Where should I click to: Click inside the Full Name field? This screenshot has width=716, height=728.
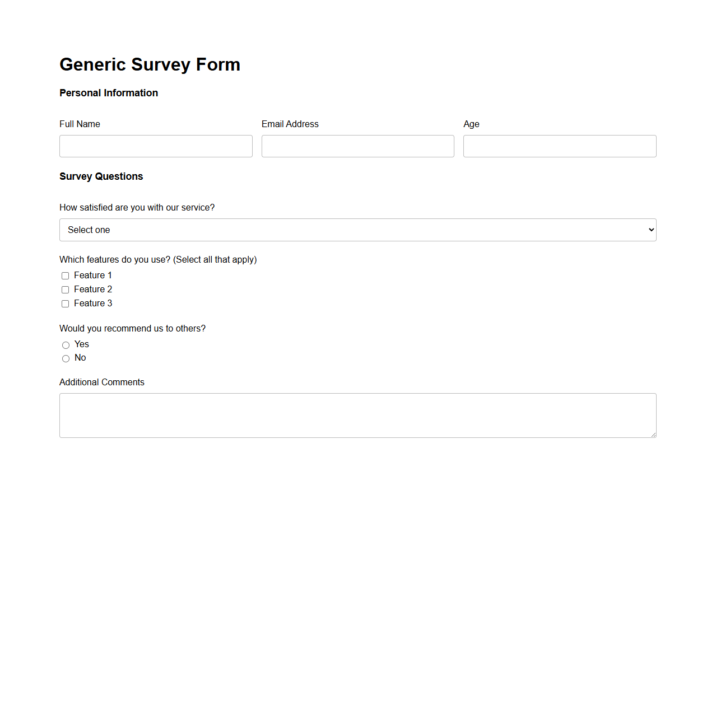[156, 146]
